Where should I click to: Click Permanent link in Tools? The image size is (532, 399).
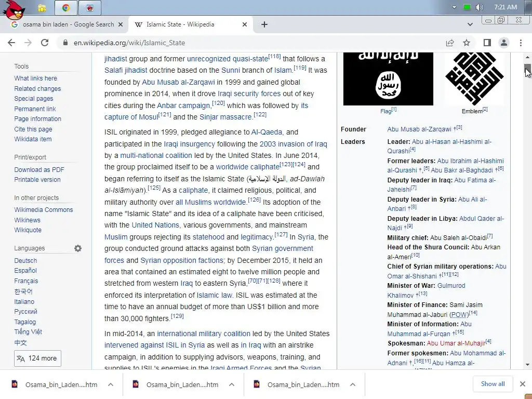click(35, 109)
